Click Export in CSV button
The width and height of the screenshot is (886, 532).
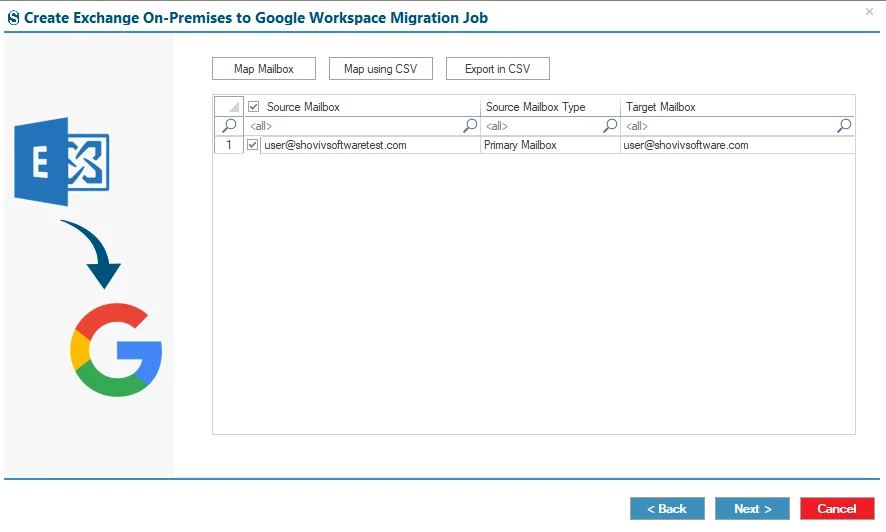[x=498, y=69]
